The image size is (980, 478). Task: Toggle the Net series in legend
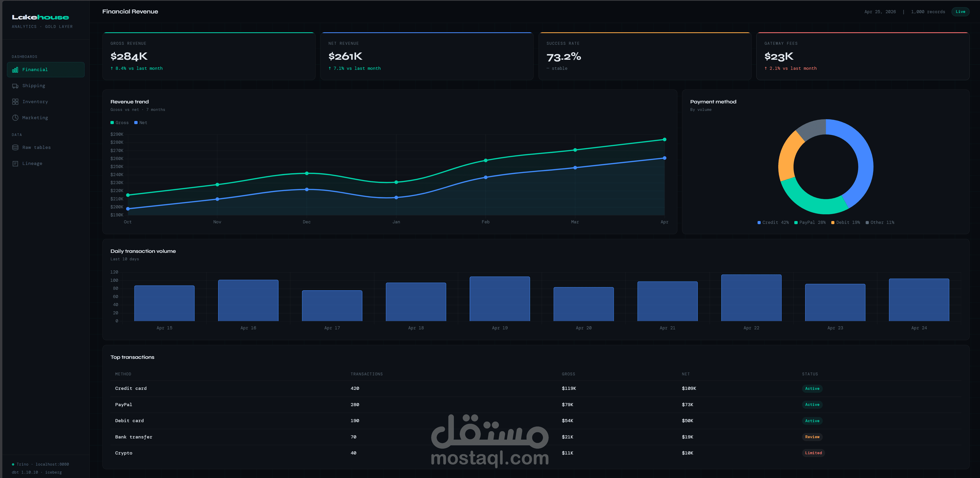click(x=141, y=123)
